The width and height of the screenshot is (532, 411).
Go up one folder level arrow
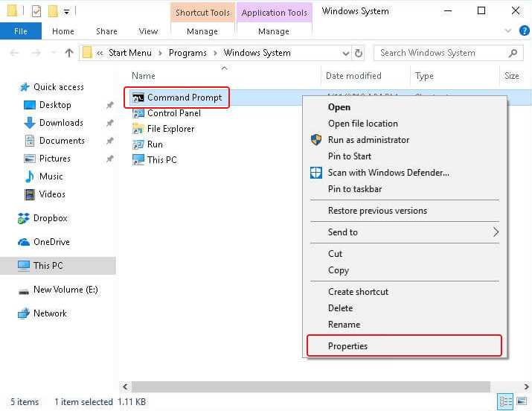(x=69, y=53)
